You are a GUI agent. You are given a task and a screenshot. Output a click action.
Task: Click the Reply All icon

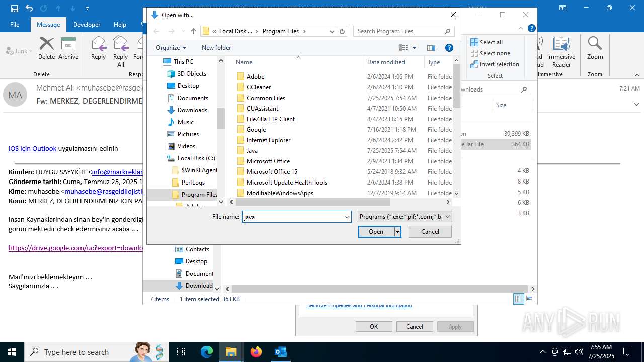pyautogui.click(x=120, y=51)
